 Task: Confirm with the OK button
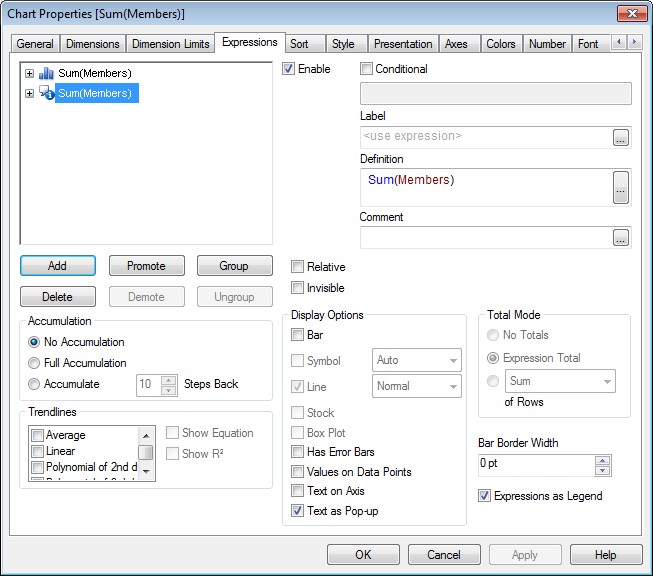[x=363, y=554]
